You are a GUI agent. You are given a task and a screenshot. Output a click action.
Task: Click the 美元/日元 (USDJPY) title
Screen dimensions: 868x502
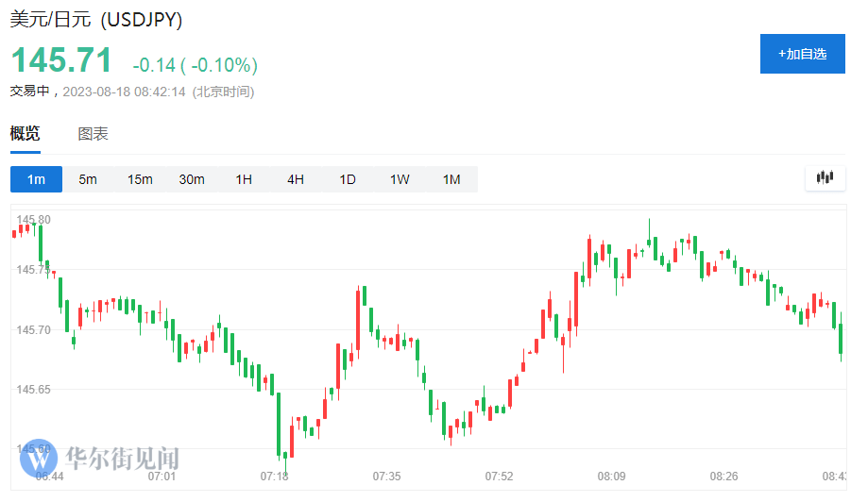(x=96, y=20)
